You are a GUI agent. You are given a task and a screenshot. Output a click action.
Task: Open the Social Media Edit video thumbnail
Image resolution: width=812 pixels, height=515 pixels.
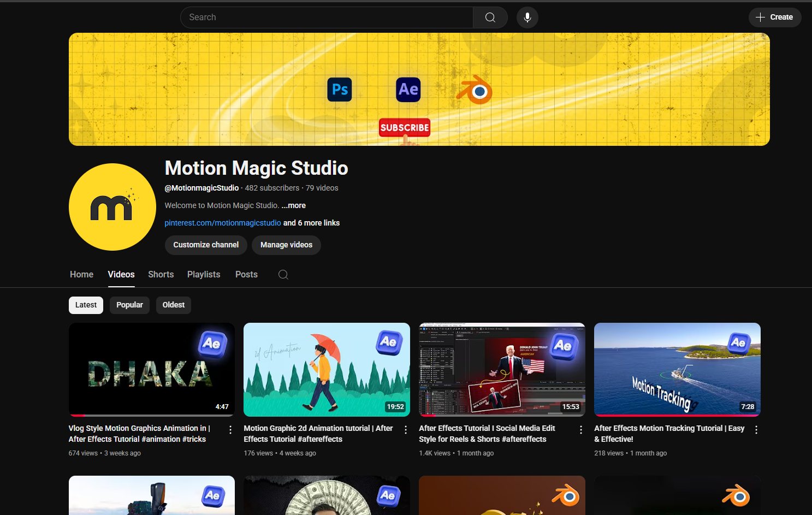click(x=502, y=370)
